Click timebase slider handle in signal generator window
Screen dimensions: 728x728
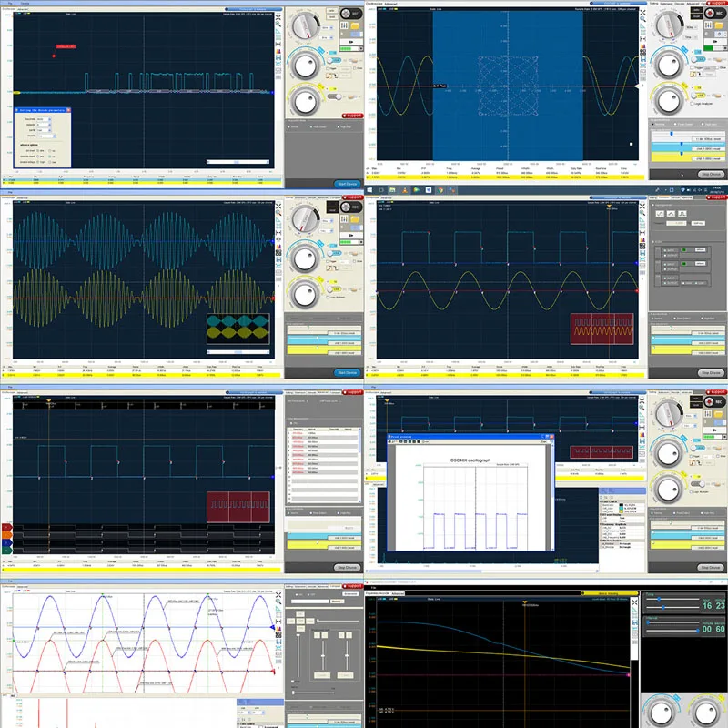pos(671,329)
